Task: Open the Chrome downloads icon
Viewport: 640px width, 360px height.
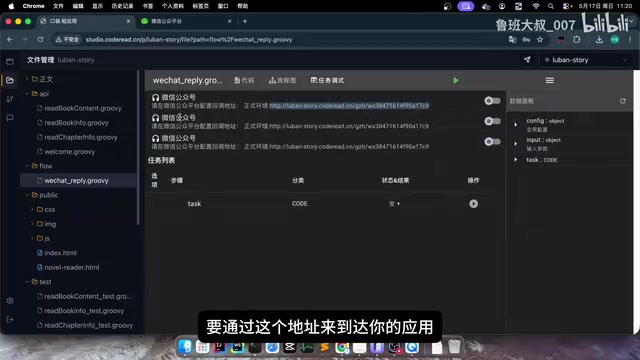Action: (x=599, y=40)
